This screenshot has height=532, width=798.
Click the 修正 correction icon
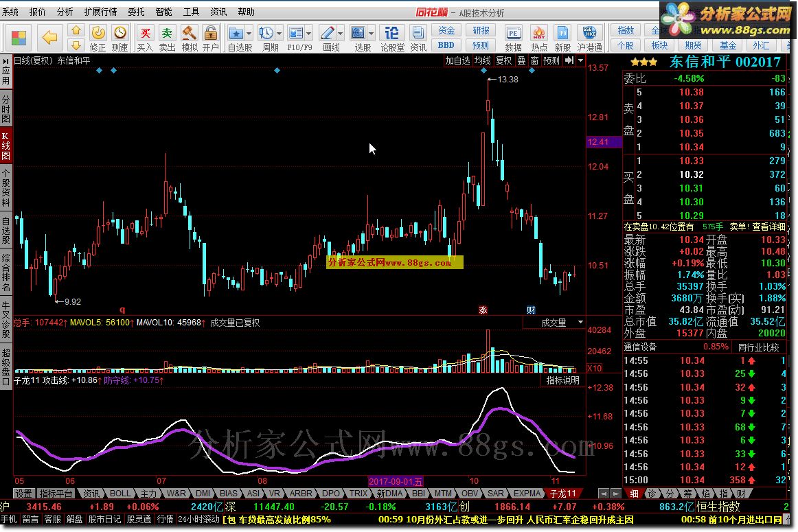(98, 38)
